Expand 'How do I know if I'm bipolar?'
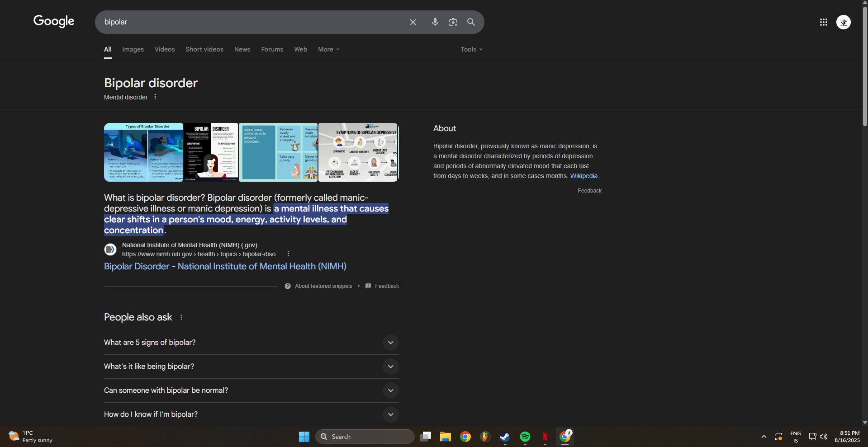Image resolution: width=868 pixels, height=447 pixels. click(x=251, y=414)
